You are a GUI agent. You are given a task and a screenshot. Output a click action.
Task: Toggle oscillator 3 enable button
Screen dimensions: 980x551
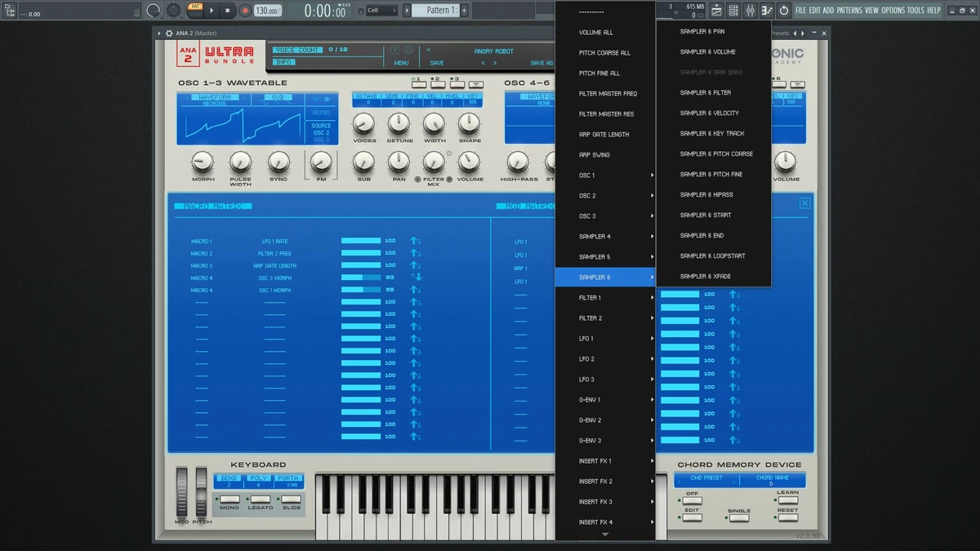[456, 83]
